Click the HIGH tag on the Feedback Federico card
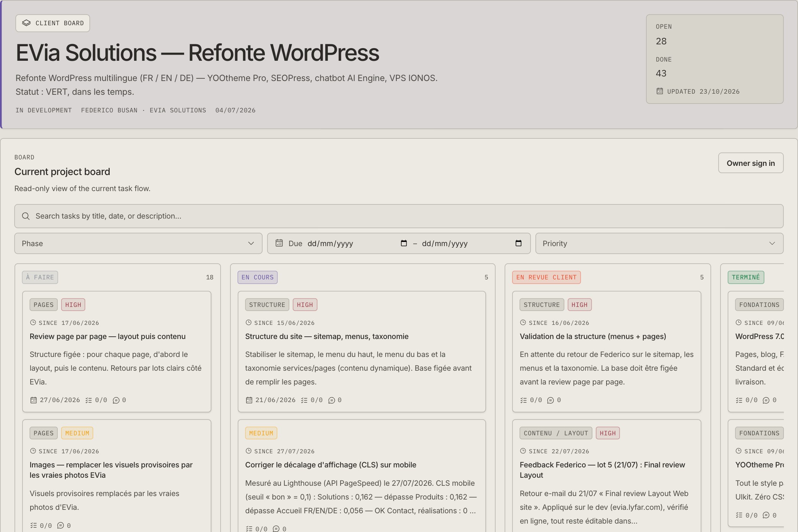The width and height of the screenshot is (798, 532). 608,433
